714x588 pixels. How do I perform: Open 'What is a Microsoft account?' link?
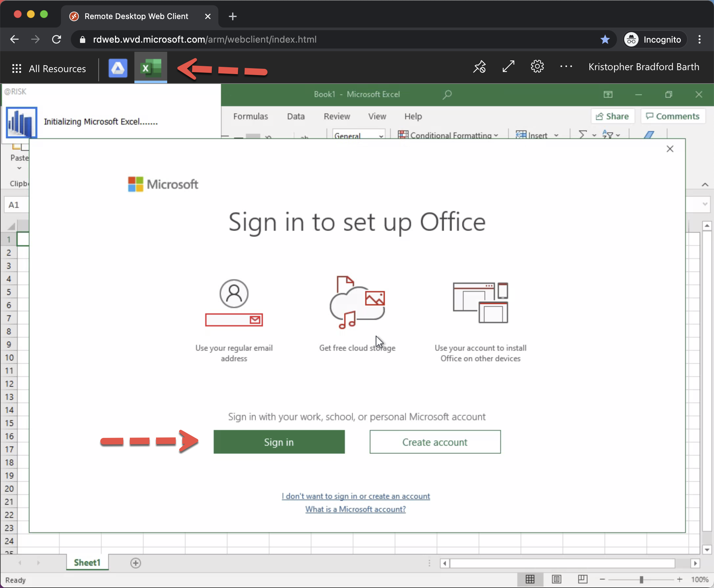pos(355,509)
